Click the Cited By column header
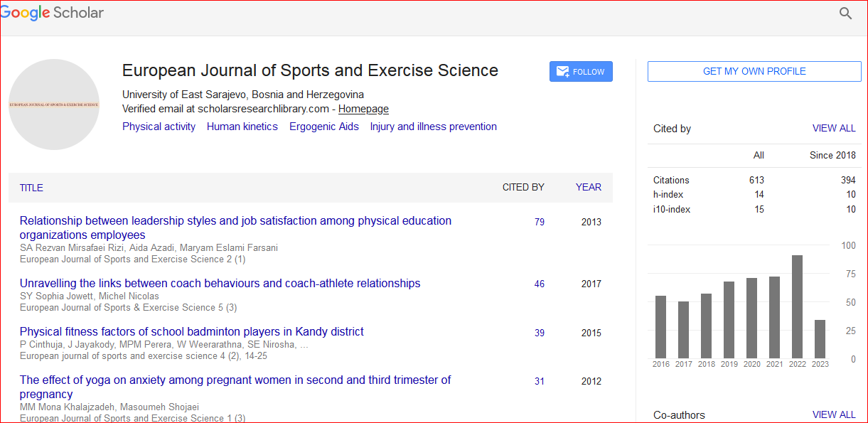 point(523,188)
